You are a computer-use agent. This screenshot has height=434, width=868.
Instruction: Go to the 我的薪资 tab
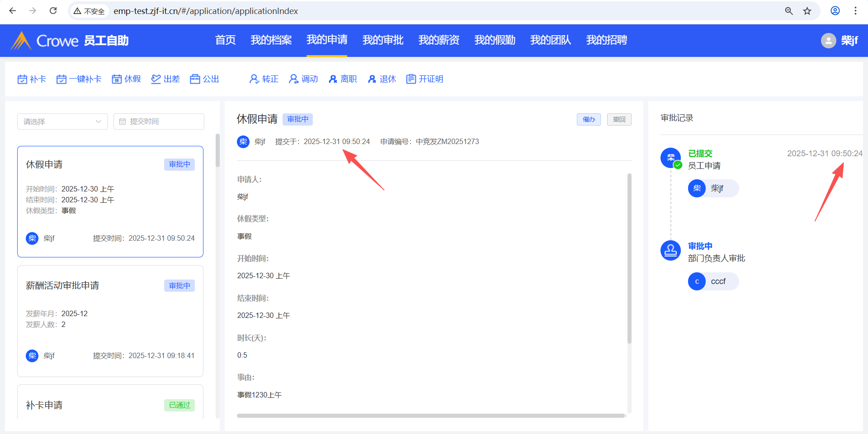click(439, 40)
